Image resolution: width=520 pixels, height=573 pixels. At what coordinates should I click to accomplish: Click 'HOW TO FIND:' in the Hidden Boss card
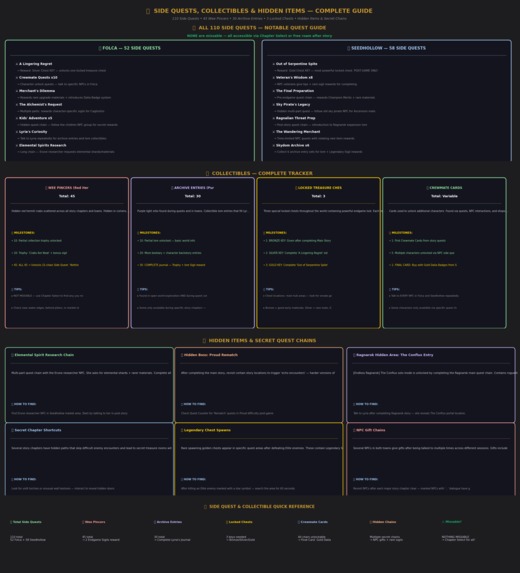pyautogui.click(x=194, y=404)
